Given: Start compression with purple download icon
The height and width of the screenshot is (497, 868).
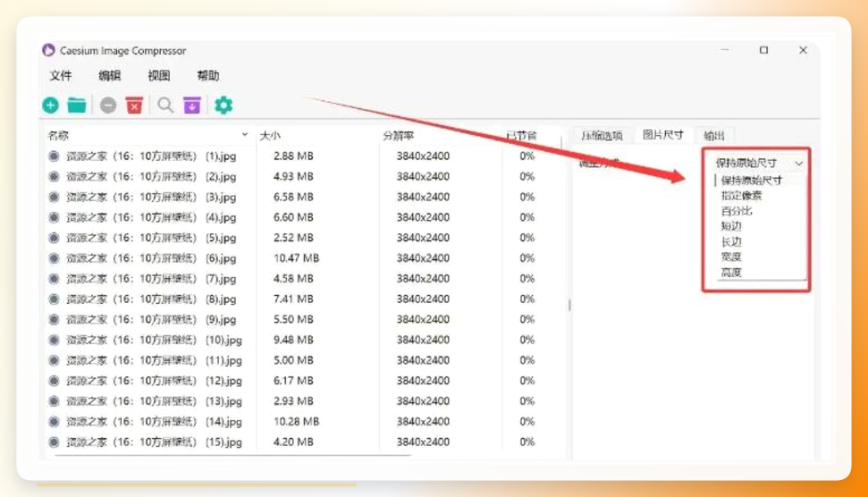Looking at the screenshot, I should point(192,105).
